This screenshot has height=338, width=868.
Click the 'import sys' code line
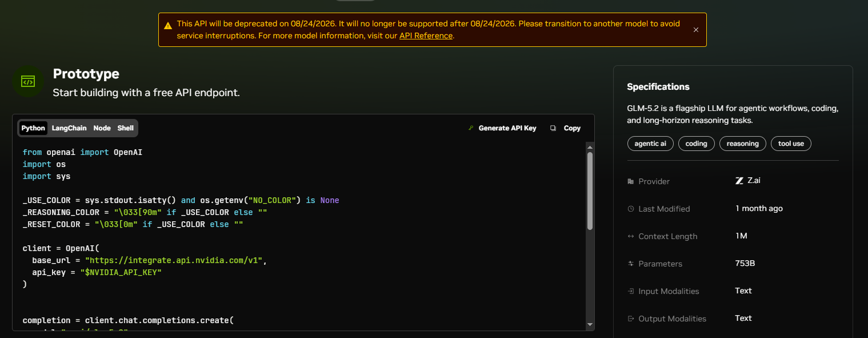[47, 176]
